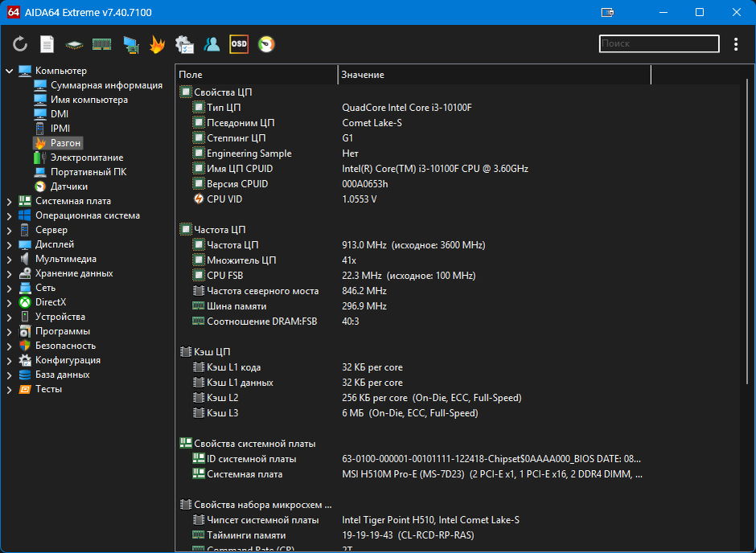Collapse the Компьютер tree node
Image resolution: width=756 pixels, height=553 pixels.
coord(9,71)
